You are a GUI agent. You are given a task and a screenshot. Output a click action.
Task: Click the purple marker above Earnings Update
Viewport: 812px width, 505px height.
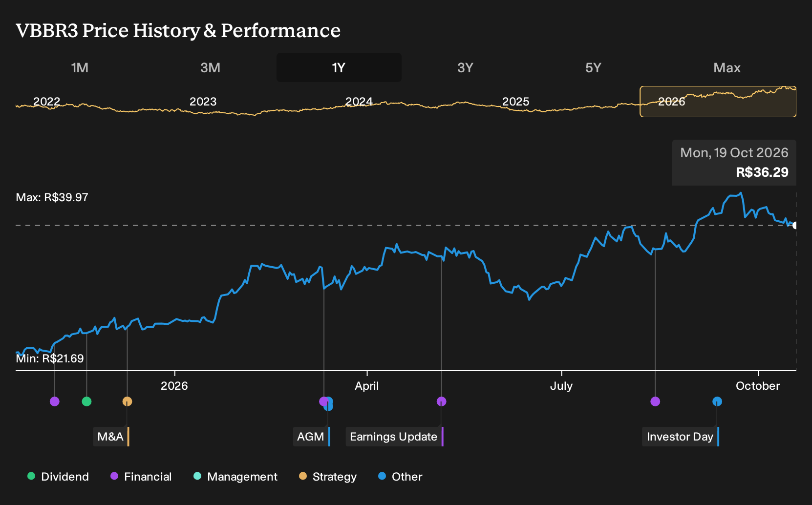click(x=441, y=401)
